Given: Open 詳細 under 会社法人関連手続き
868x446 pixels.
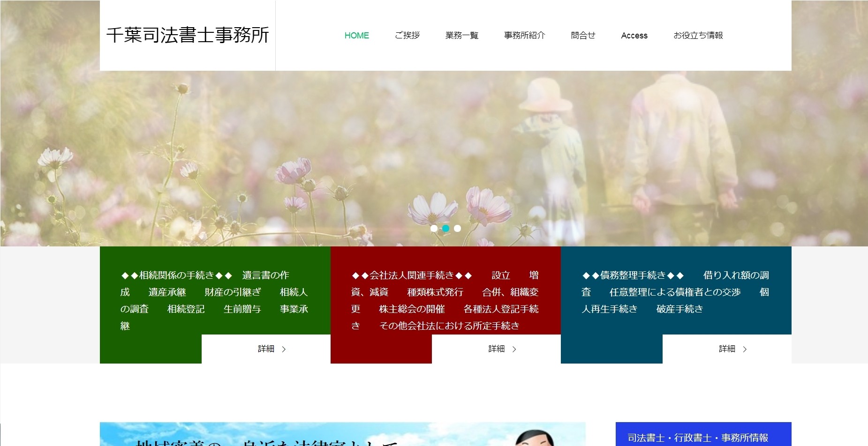Looking at the screenshot, I should pyautogui.click(x=496, y=349).
